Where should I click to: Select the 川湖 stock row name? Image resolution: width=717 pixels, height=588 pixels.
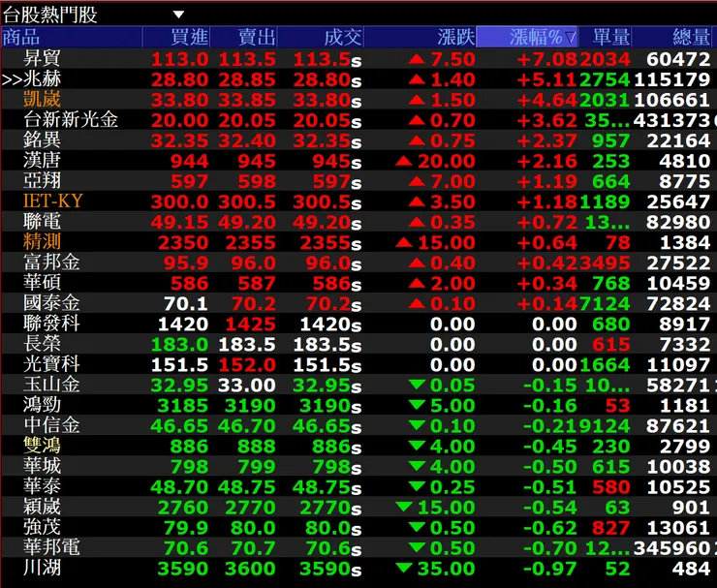(x=42, y=568)
